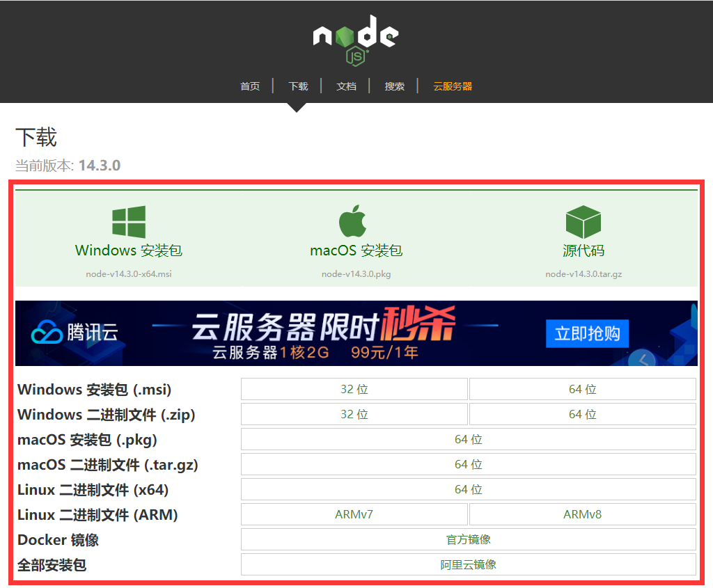Click the node-v14.3.0.pkg filename
713x588 pixels.
[356, 274]
